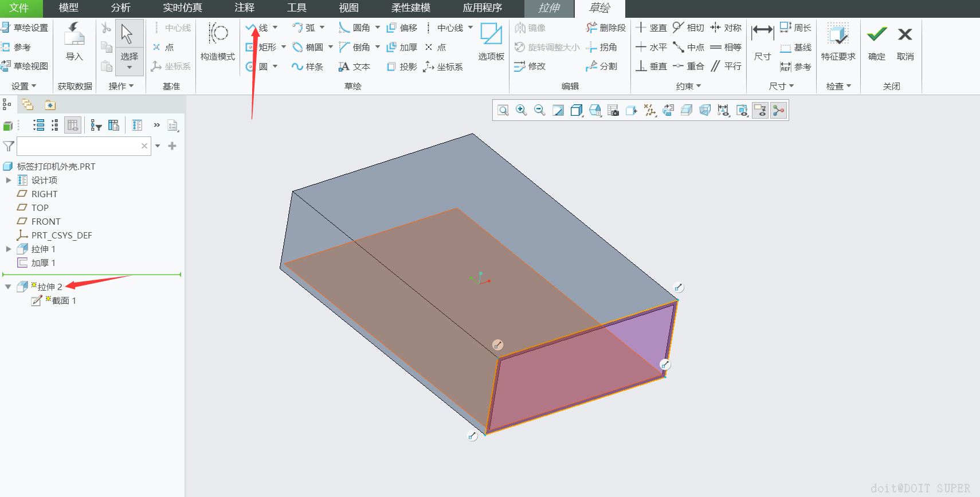The width and height of the screenshot is (980, 497).
Task: Expand the 拉伸 1 tree node
Action: tap(9, 249)
